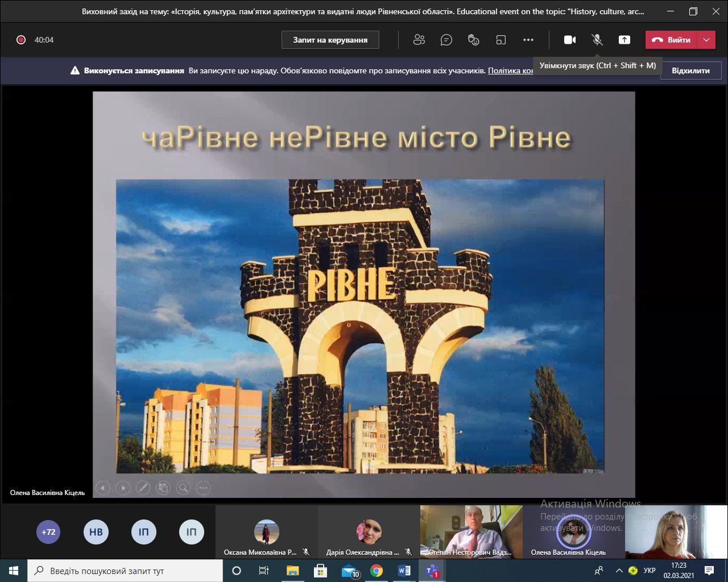The image size is (728, 582).
Task: Click the slide pen tool icon
Action: click(143, 488)
